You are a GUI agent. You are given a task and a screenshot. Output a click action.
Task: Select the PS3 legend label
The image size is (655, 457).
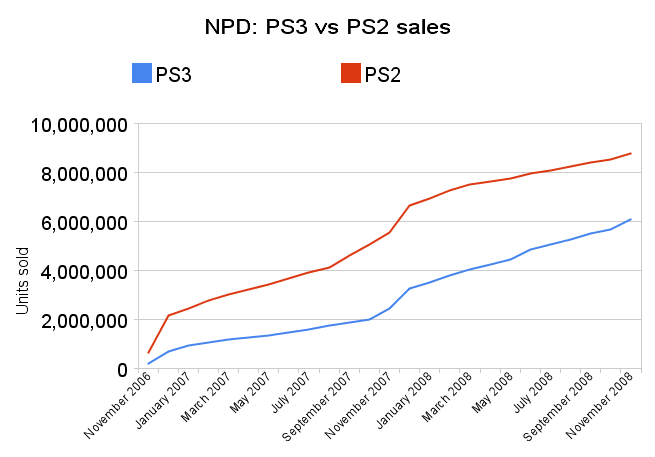point(173,75)
